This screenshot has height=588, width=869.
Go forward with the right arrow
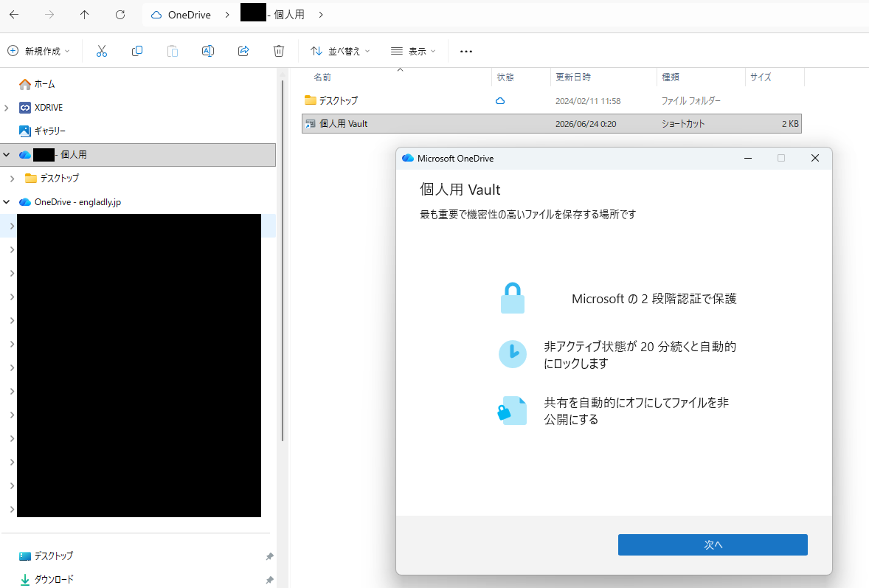[50, 15]
